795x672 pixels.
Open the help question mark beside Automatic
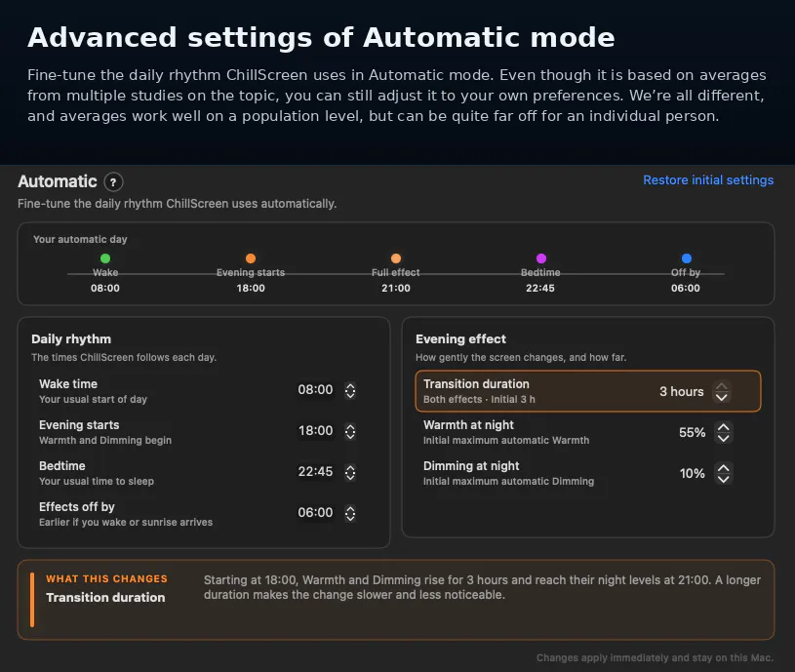(x=113, y=182)
